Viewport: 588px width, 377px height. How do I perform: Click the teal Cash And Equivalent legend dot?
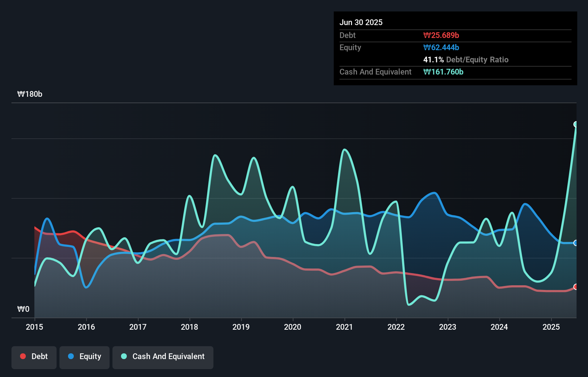(124, 356)
